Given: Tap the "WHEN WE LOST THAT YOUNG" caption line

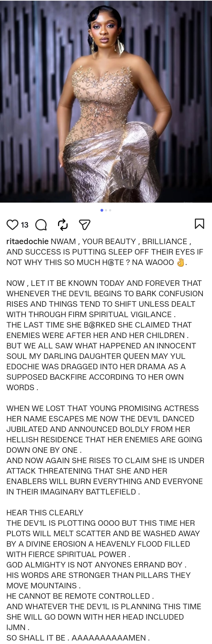Looking at the screenshot, I should (x=102, y=408).
